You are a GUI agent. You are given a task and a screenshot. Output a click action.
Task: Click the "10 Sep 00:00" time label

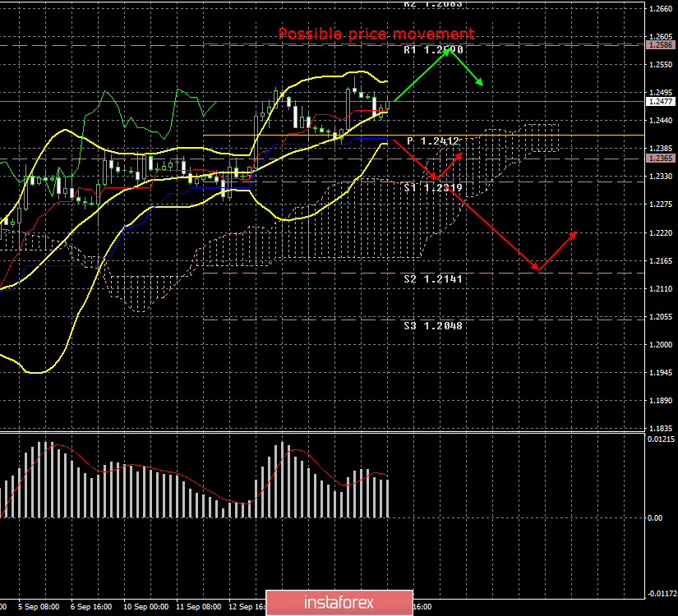pos(145,608)
